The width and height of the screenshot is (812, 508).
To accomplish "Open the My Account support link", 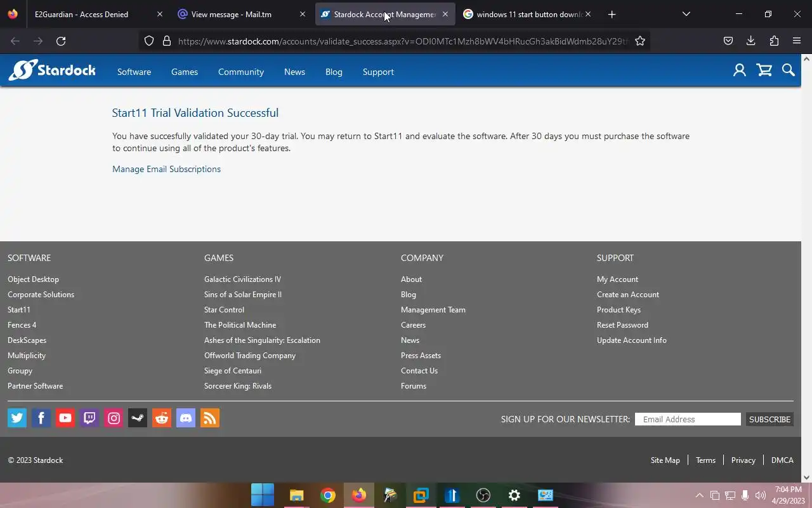I will tap(617, 279).
